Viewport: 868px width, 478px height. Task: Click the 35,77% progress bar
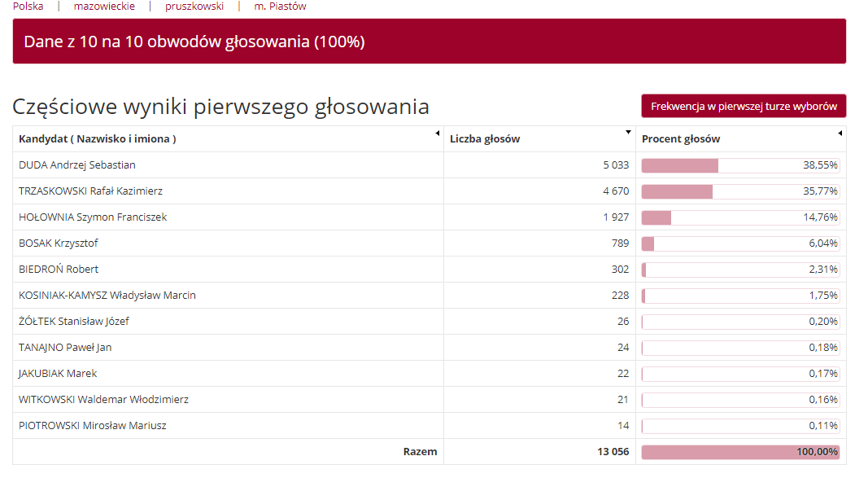[740, 191]
